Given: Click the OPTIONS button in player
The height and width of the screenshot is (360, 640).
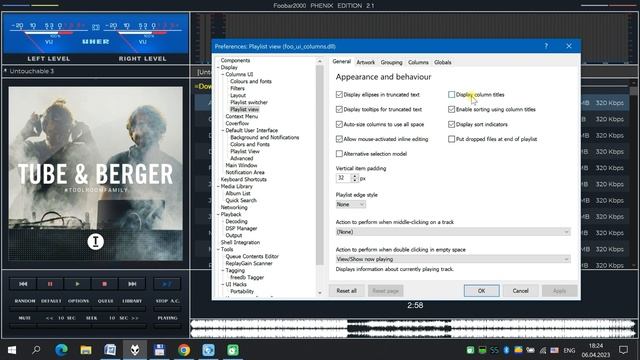Looking at the screenshot, I should (78, 301).
